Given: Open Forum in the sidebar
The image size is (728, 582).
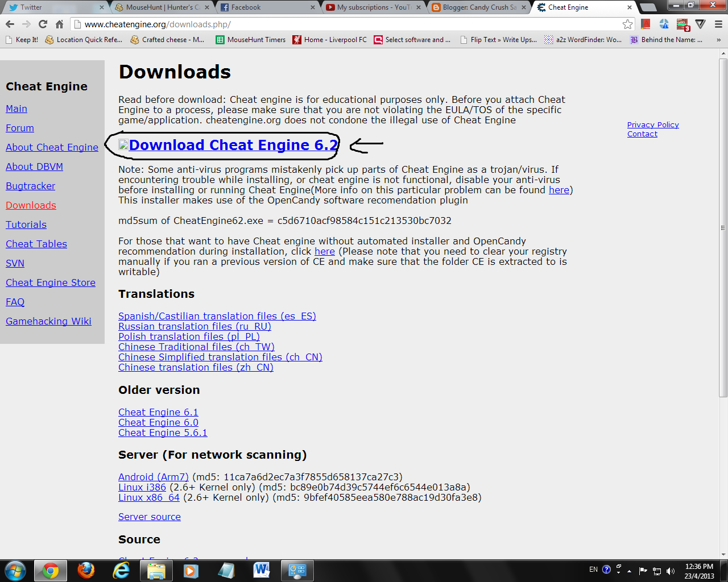Looking at the screenshot, I should (x=20, y=128).
